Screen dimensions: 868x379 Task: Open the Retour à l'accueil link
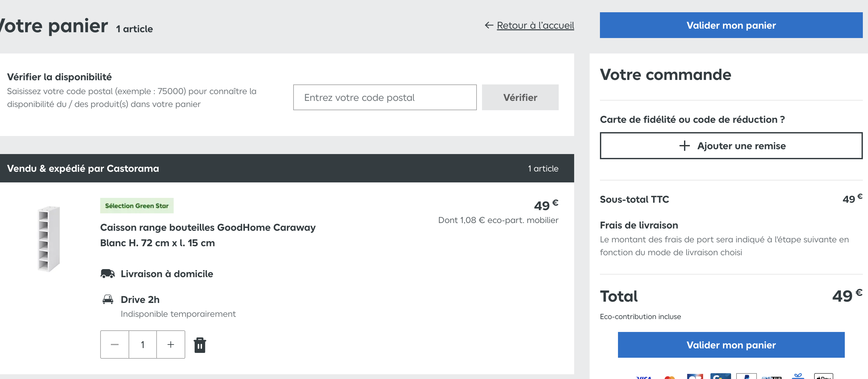(535, 25)
